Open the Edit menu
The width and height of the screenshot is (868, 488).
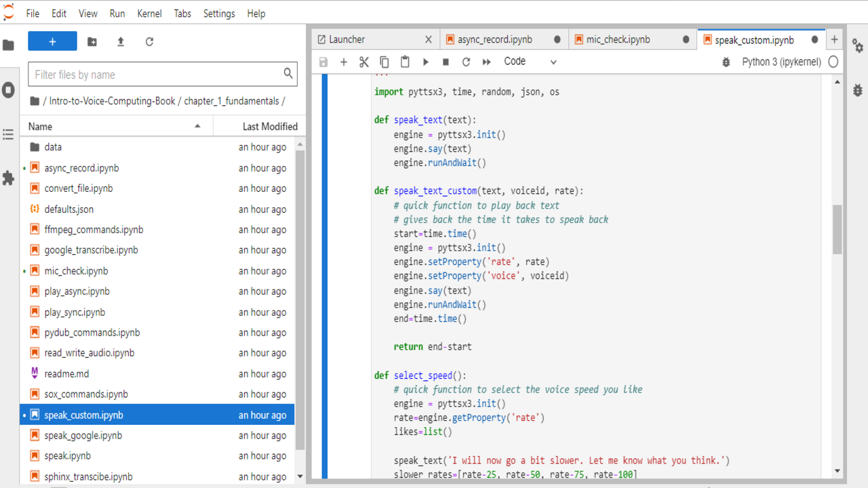(x=59, y=14)
